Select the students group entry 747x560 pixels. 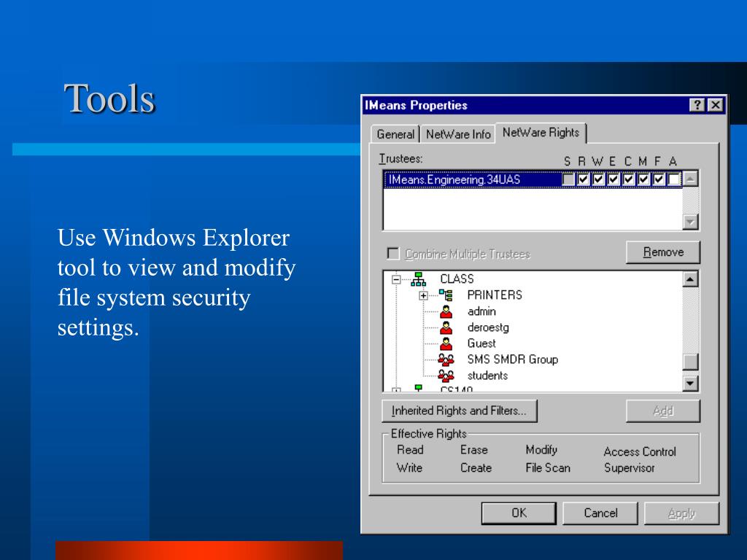[487, 376]
